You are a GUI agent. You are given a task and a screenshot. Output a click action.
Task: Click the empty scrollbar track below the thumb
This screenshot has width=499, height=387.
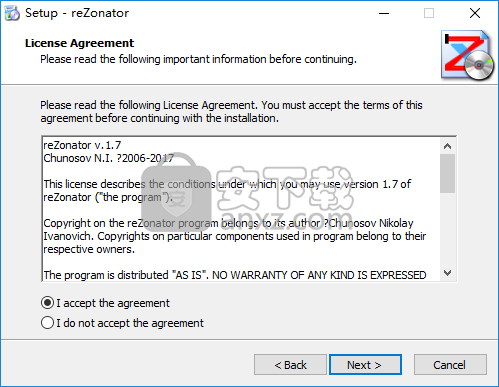point(447,229)
